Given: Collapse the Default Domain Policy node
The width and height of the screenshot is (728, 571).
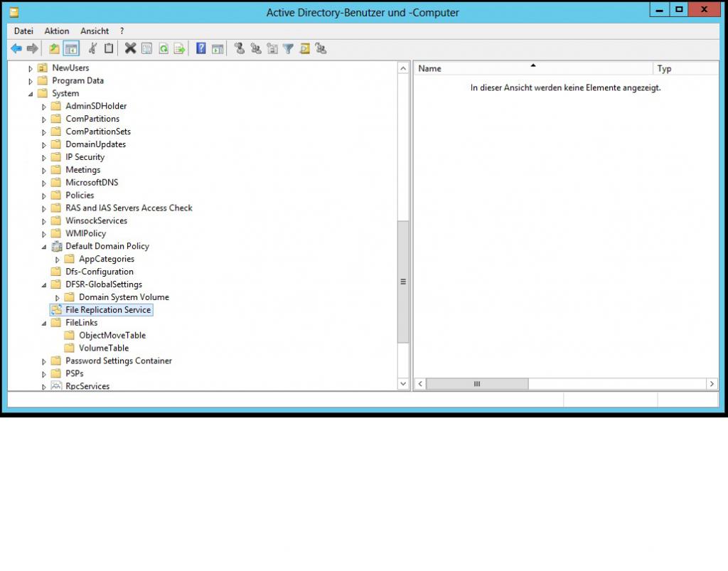Looking at the screenshot, I should pyautogui.click(x=44, y=247).
